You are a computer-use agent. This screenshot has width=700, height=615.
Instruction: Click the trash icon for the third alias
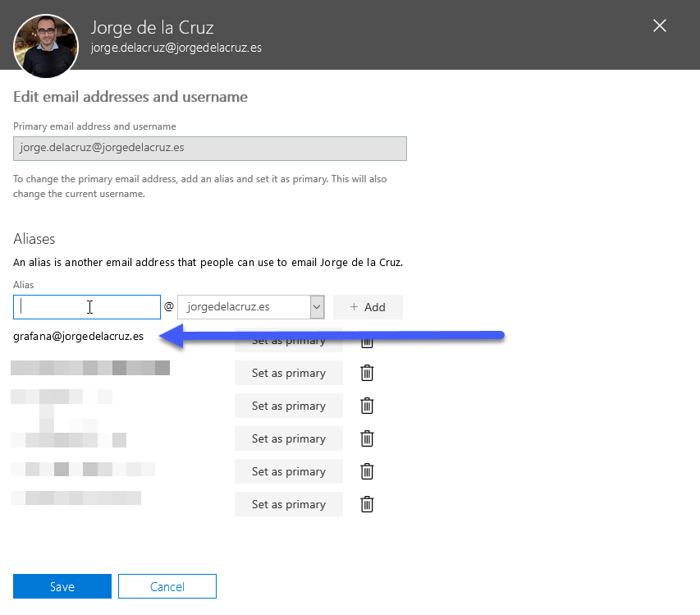[367, 406]
